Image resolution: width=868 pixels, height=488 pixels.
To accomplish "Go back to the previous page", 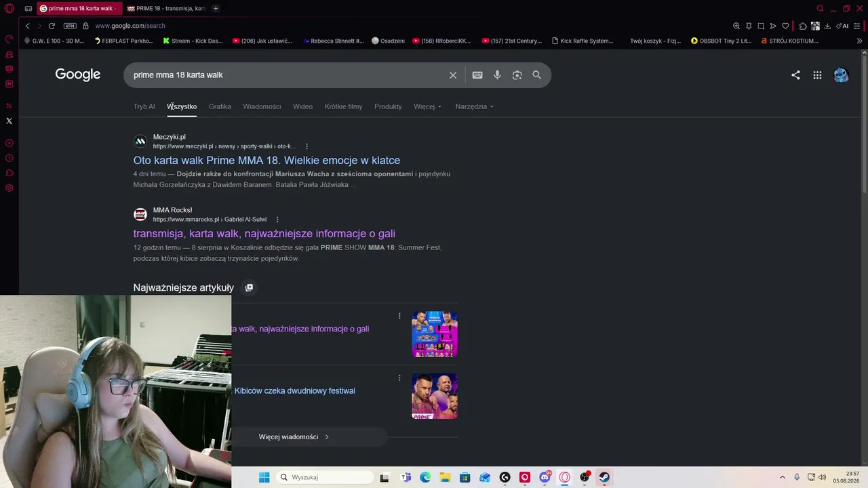I will click(27, 26).
